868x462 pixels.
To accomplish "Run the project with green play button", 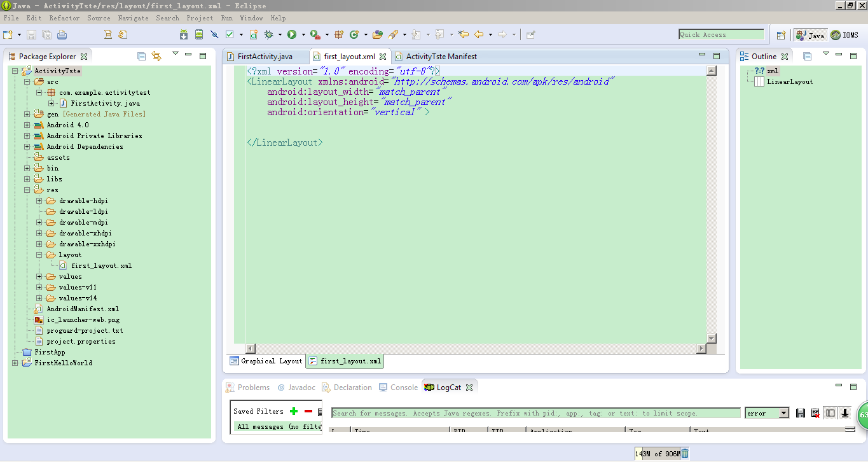I will point(292,34).
